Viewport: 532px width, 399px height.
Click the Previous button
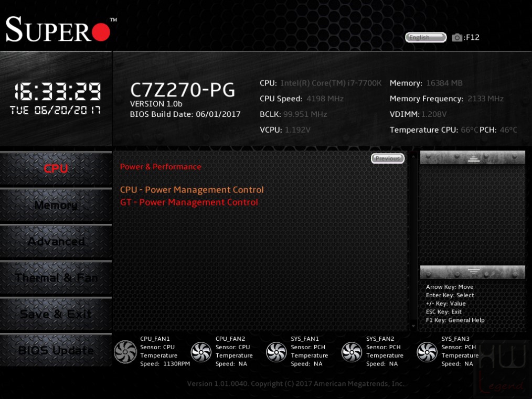click(388, 158)
